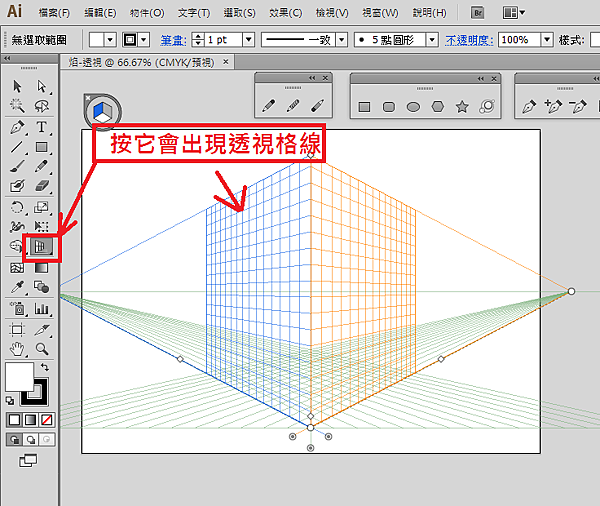
Task: Select the Gradient tool
Action: click(x=41, y=268)
